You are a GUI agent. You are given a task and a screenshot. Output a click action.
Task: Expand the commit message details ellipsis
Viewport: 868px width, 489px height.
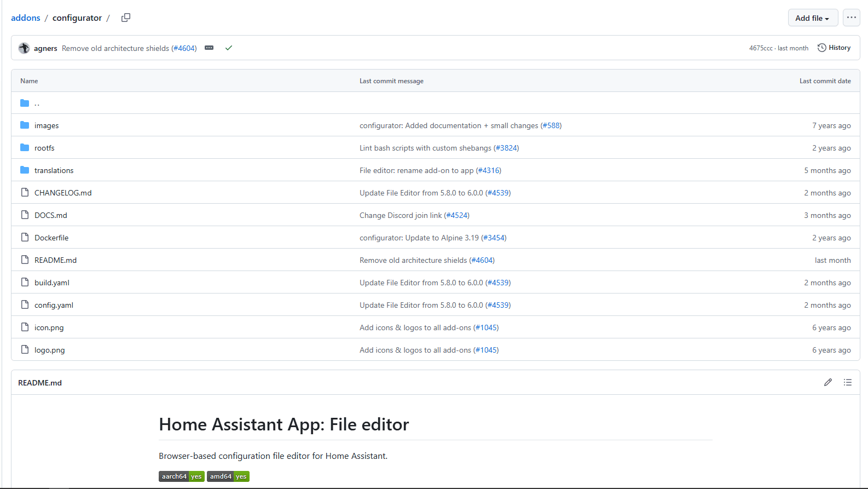[x=209, y=48]
